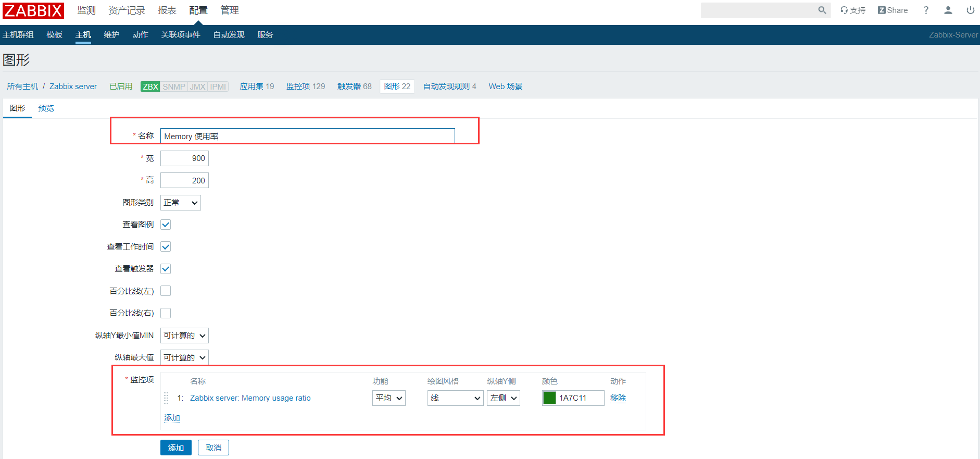Open Zabbix server breadcrumb link
The width and height of the screenshot is (980, 459).
coord(73,86)
